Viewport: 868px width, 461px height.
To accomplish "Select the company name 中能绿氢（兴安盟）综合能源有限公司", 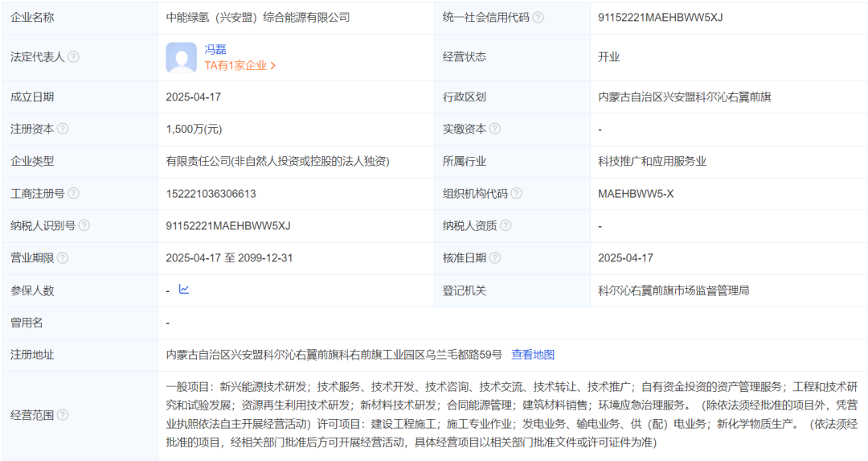I will coord(258,18).
